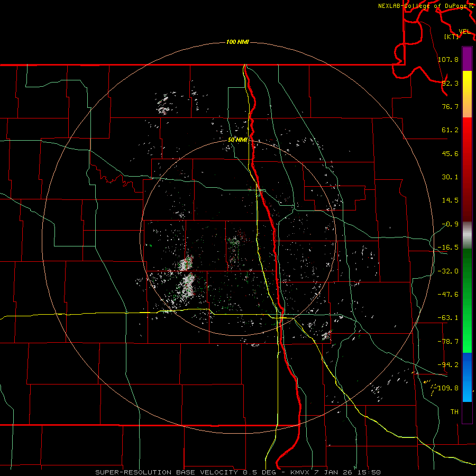The image size is (476, 476).
Task: Pick the green segment of the color bar
Action: [467, 300]
